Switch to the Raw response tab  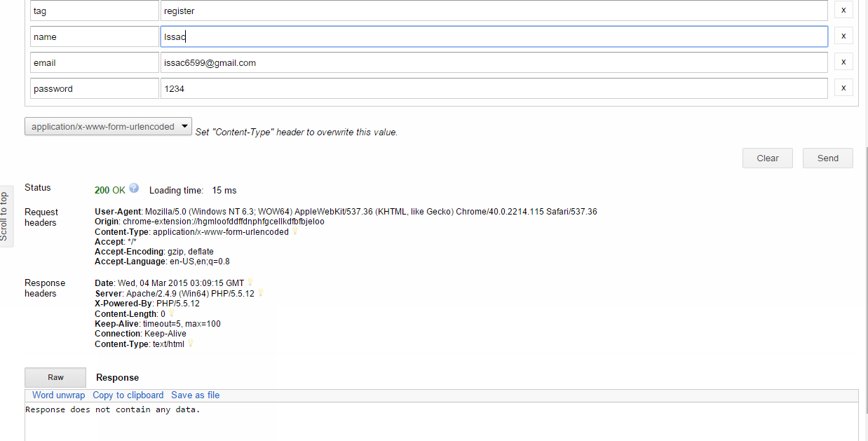coord(55,377)
